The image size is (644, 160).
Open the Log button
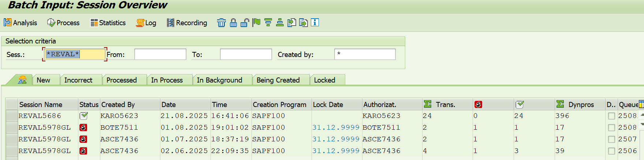(146, 23)
